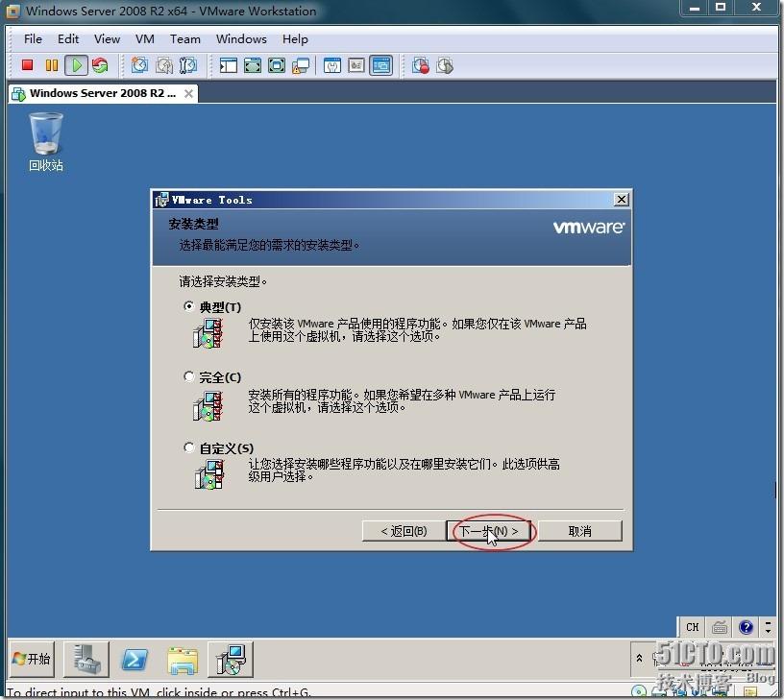Click the language bar help icon
This screenshot has height=700, width=784.
pyautogui.click(x=746, y=627)
